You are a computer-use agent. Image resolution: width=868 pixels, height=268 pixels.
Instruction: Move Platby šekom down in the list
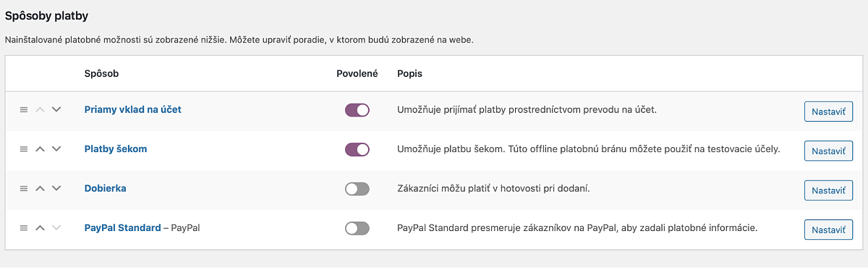coord(56,148)
